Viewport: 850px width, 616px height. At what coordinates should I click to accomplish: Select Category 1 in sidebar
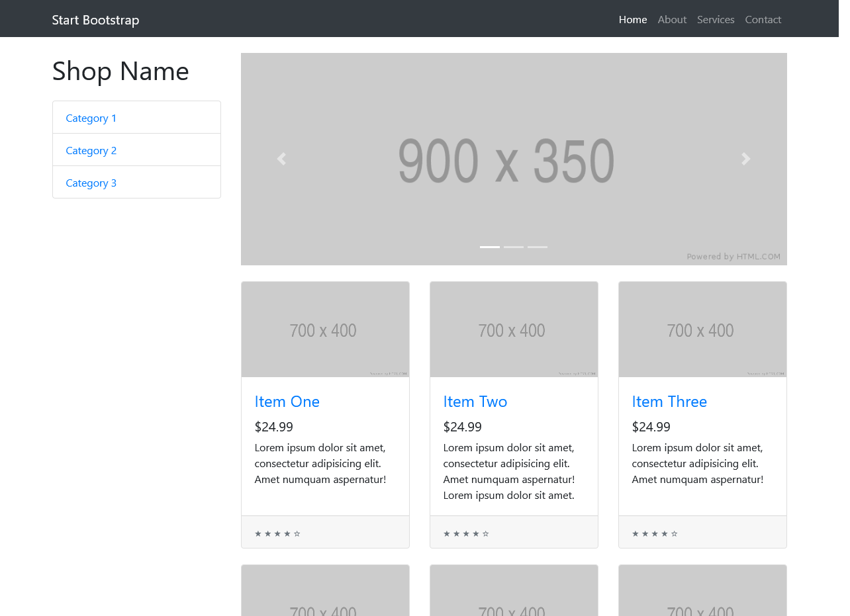pos(91,118)
